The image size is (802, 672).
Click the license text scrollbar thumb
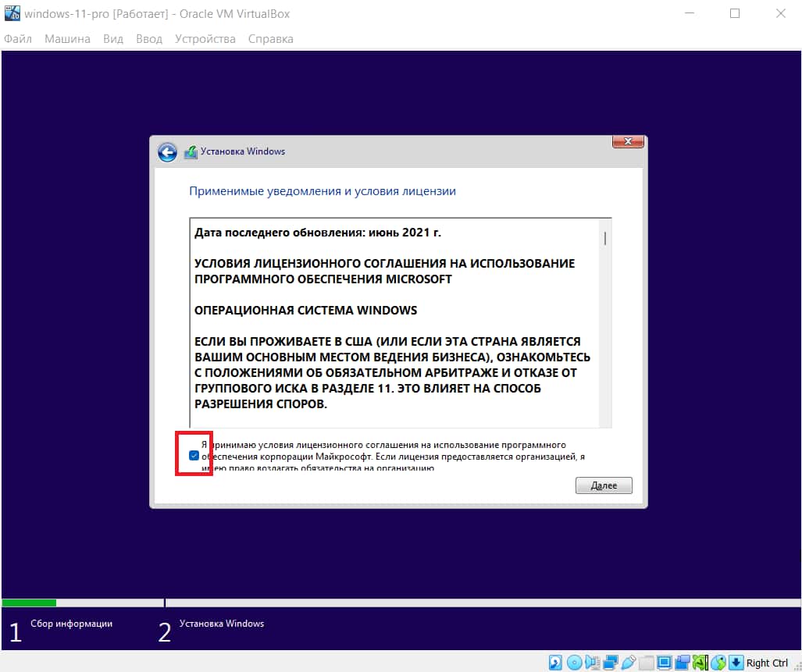point(605,239)
